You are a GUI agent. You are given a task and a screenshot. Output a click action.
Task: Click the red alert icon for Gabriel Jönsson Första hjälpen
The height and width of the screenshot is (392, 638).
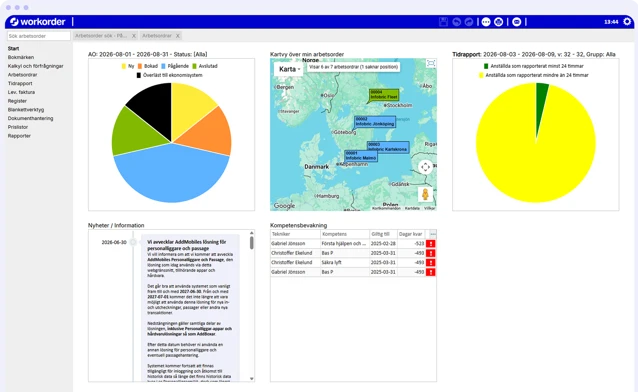pyautogui.click(x=430, y=243)
